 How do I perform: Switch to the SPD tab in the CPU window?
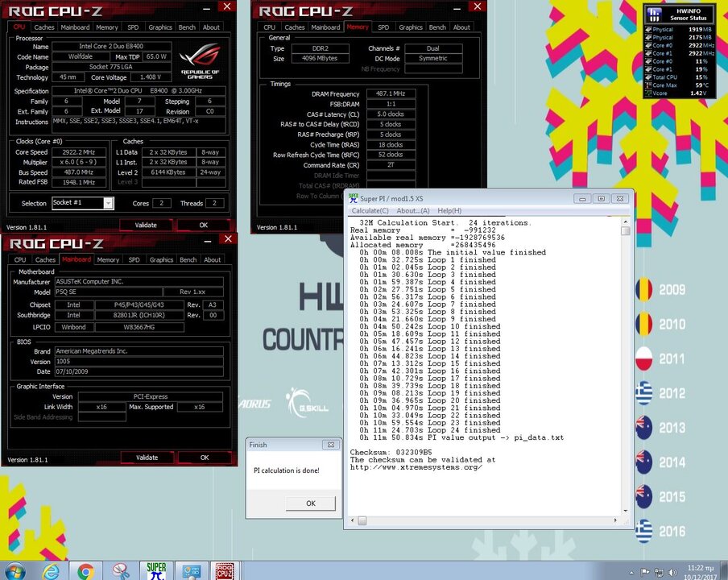click(133, 27)
